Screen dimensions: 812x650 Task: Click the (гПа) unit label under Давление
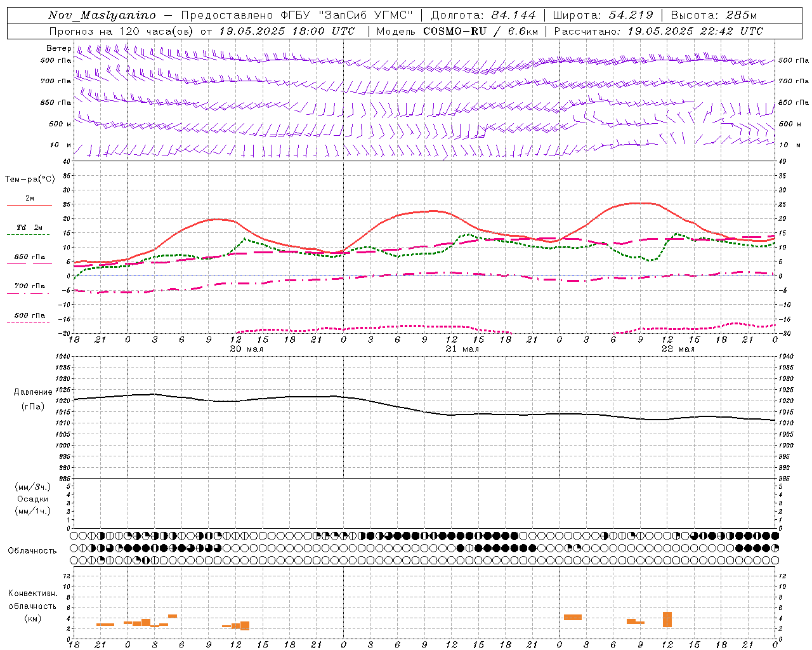pos(33,407)
